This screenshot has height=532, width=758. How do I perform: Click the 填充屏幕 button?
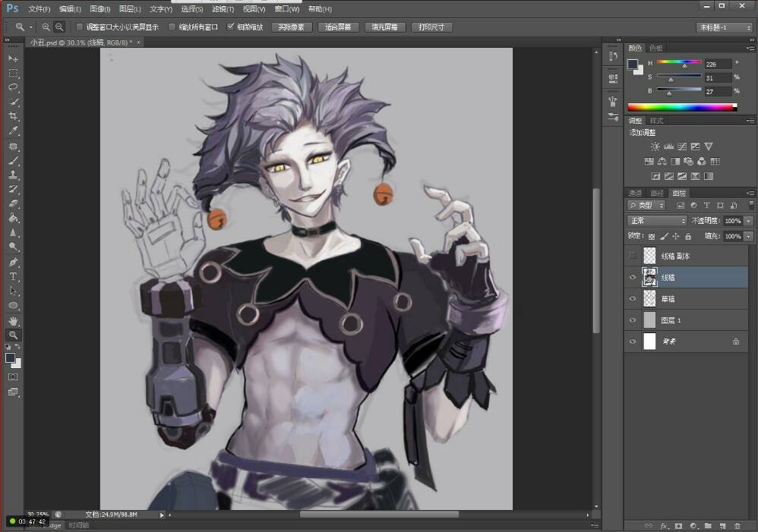click(385, 27)
